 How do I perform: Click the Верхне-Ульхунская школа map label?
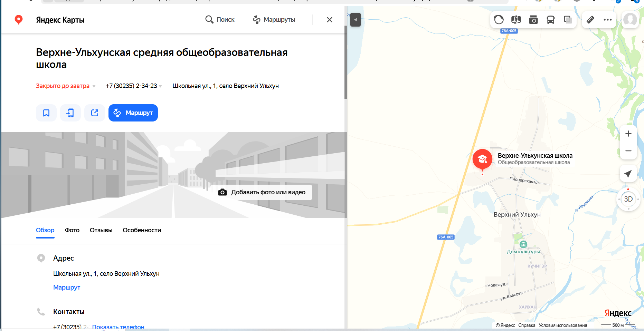click(535, 156)
